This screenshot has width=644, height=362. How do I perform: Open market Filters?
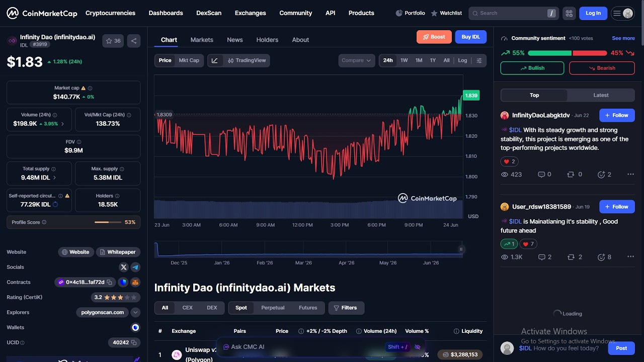(x=346, y=308)
